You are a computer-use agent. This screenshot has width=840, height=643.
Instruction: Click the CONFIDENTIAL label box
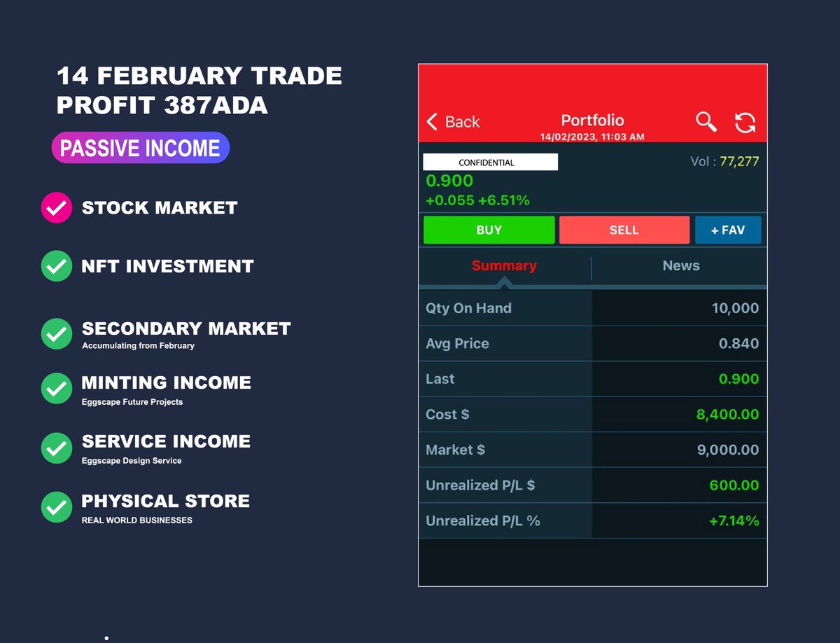[491, 163]
